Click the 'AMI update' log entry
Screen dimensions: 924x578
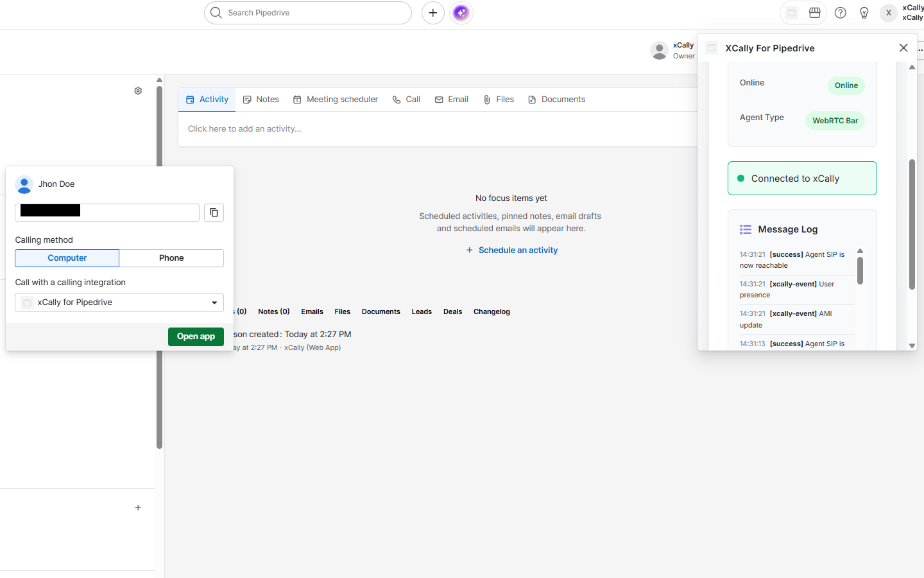[797, 319]
